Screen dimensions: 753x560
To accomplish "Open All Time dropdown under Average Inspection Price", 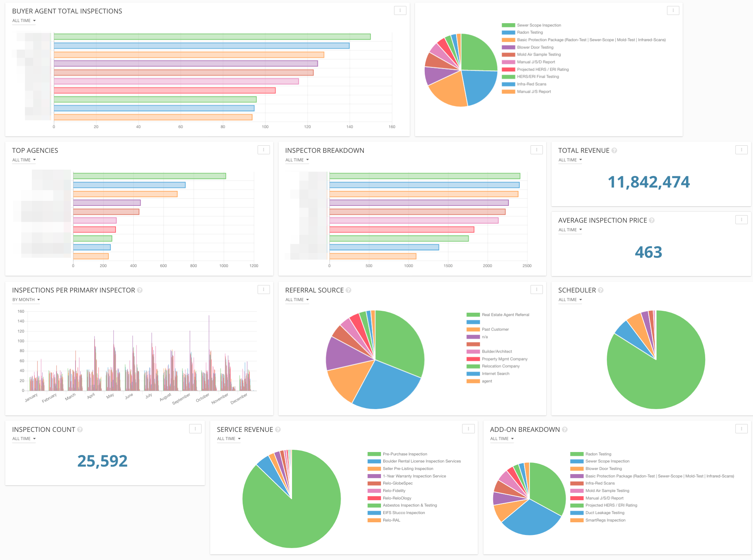I will 570,230.
